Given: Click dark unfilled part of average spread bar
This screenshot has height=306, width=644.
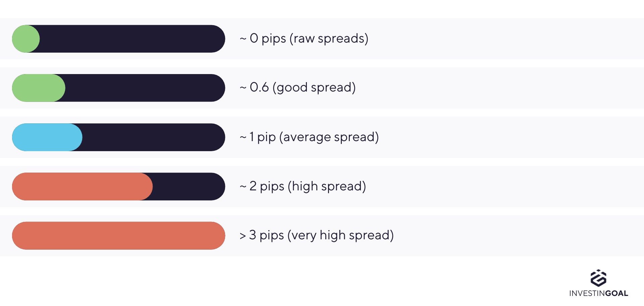Looking at the screenshot, I should [154, 137].
